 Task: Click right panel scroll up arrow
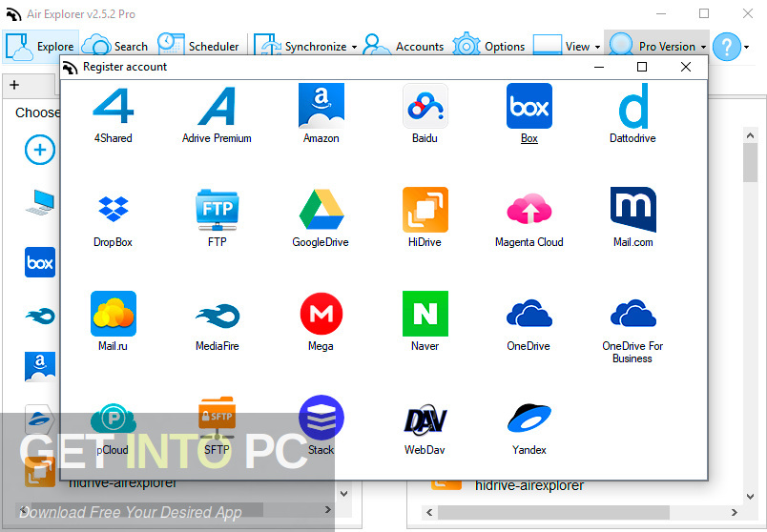tap(750, 135)
